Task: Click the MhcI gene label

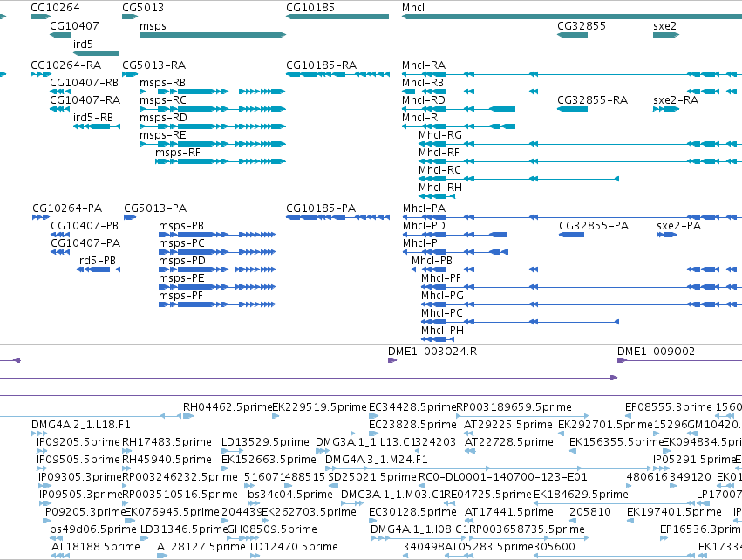Action: coord(413,8)
